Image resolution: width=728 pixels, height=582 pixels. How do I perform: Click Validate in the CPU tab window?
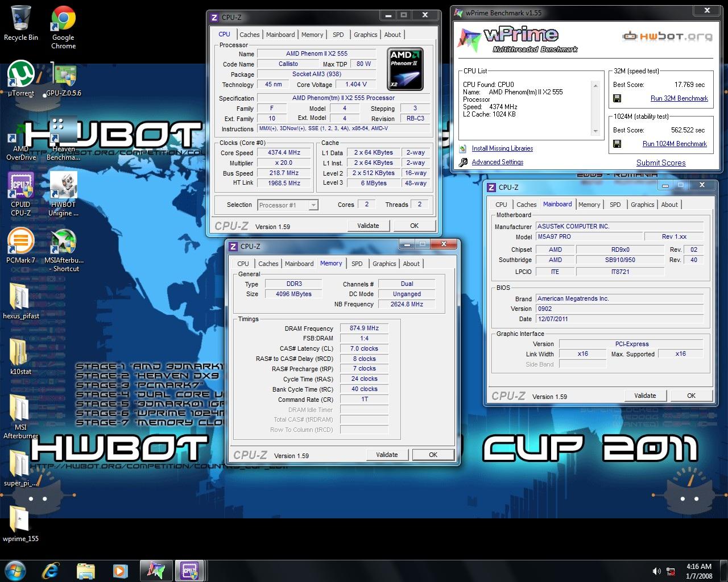coord(368,226)
